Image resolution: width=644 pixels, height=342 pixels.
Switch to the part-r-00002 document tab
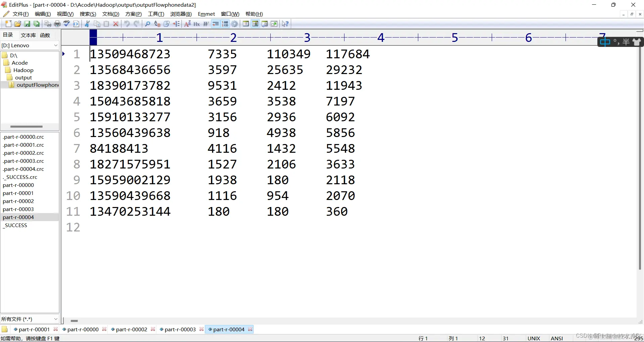point(131,329)
